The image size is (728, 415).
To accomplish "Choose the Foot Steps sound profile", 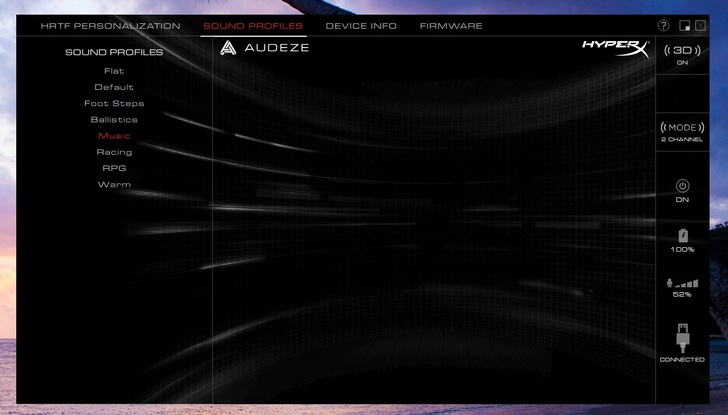I will click(x=114, y=103).
